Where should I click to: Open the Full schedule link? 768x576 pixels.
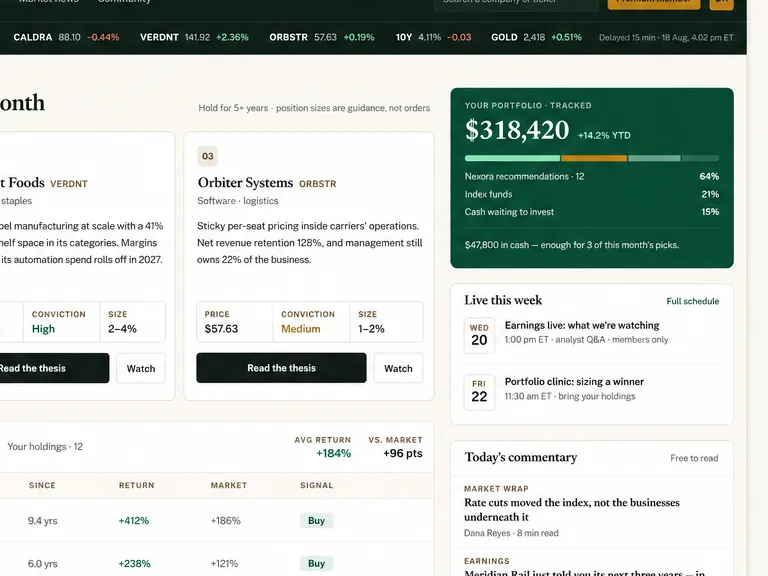tap(693, 301)
